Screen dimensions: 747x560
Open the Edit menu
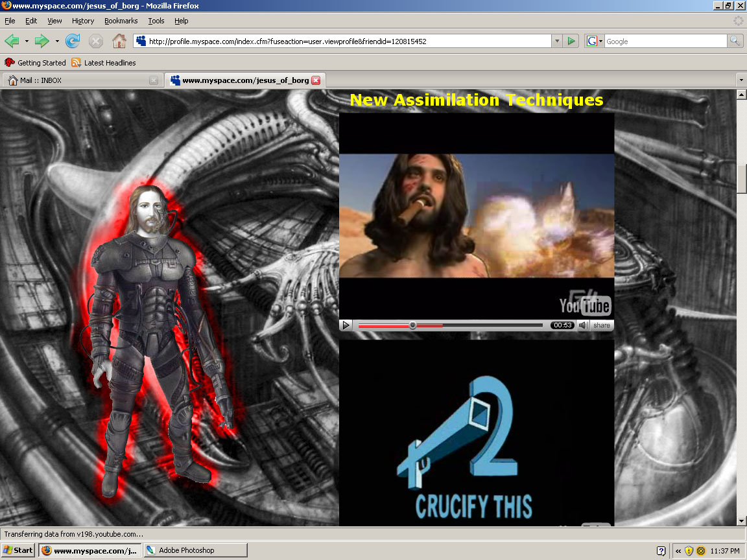31,21
